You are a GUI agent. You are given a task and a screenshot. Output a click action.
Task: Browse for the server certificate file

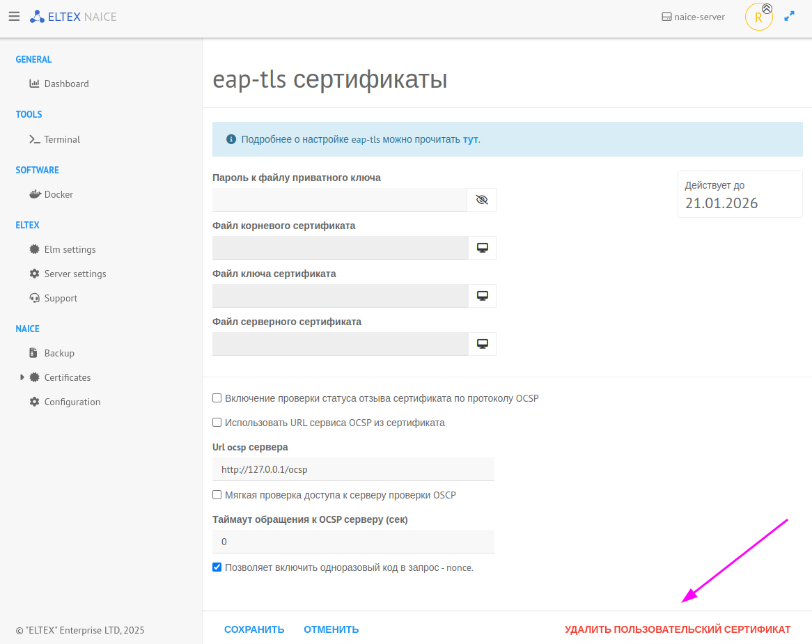point(482,344)
